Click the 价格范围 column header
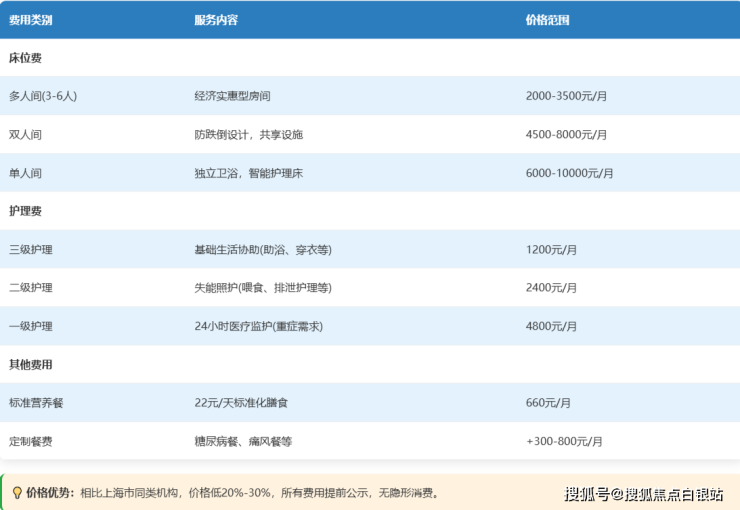This screenshot has width=740, height=510. point(547,20)
